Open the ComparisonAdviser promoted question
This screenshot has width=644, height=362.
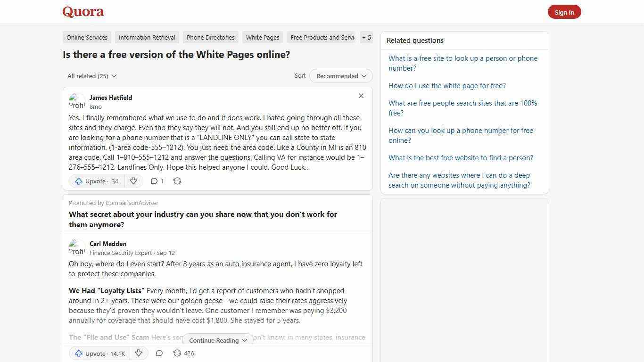tap(203, 219)
